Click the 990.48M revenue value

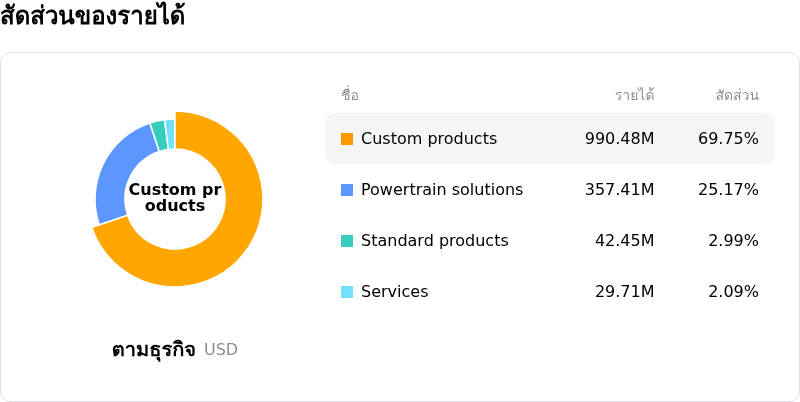619,139
